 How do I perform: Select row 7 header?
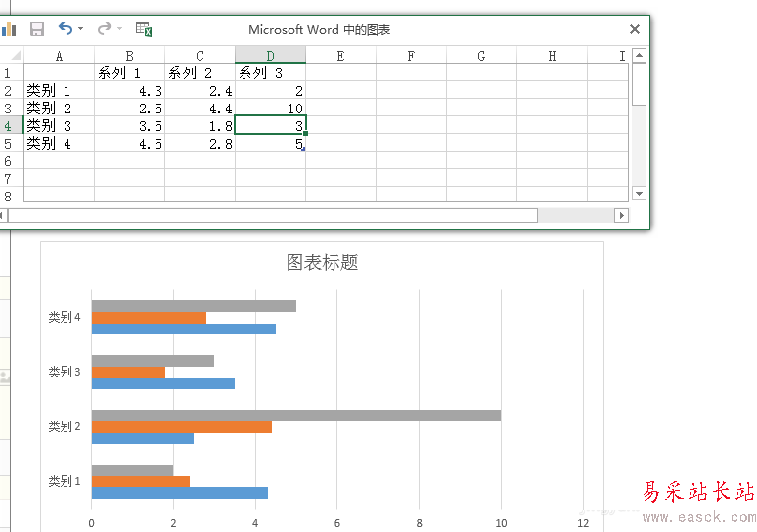11,179
